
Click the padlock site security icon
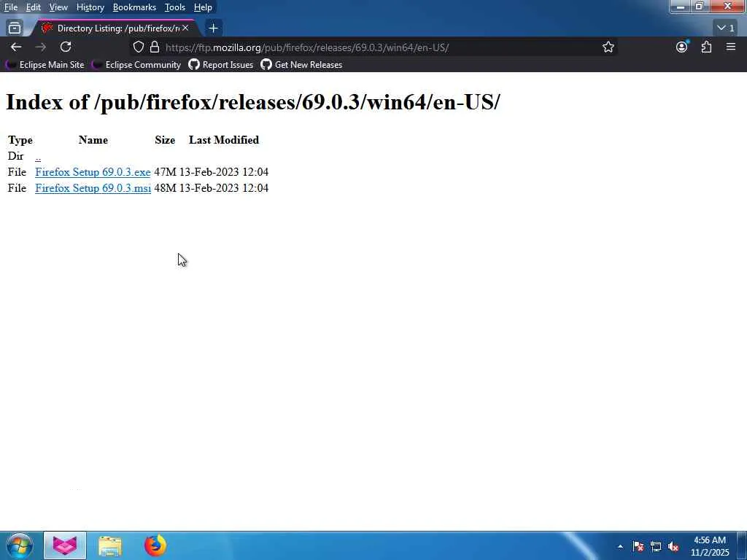155,47
